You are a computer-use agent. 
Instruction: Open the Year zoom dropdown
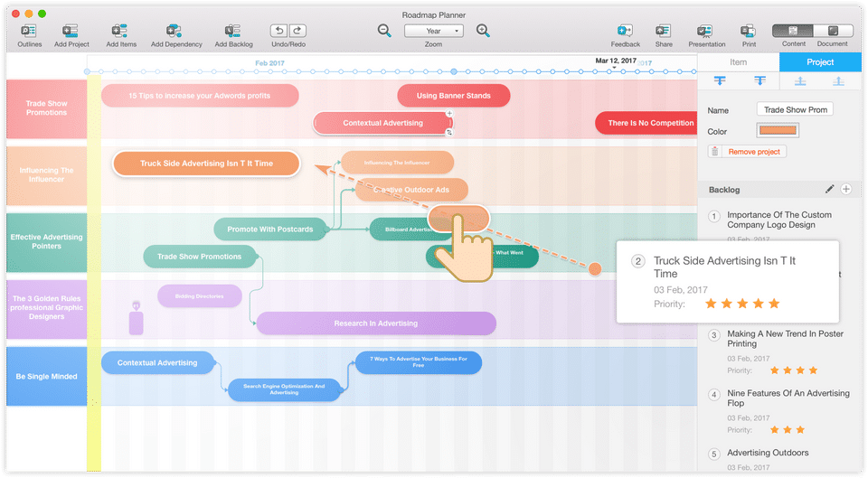(433, 31)
